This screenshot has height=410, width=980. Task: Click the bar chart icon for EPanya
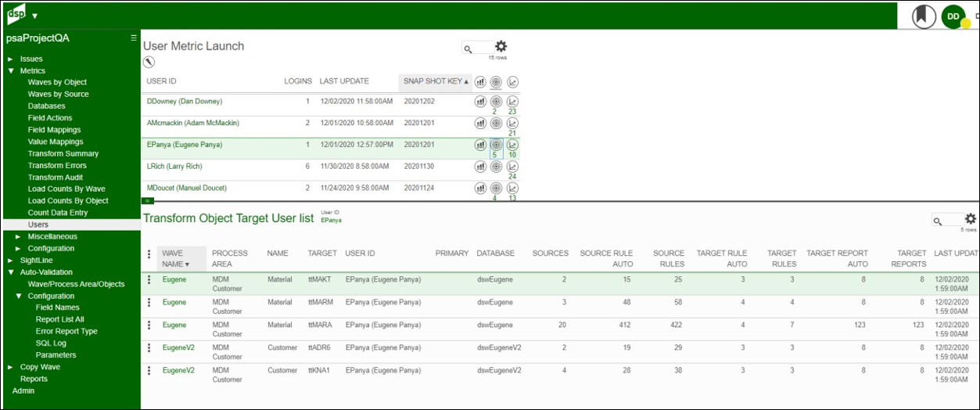pyautogui.click(x=480, y=145)
